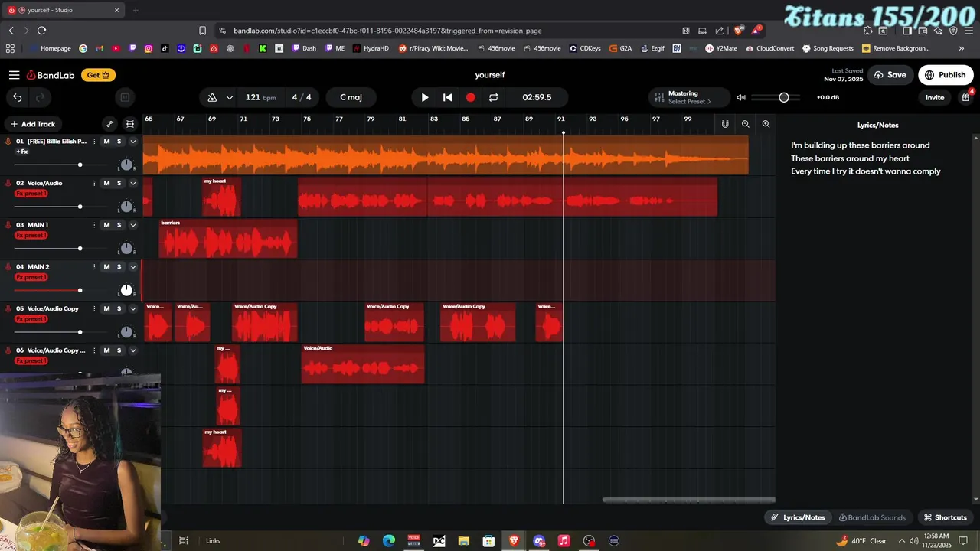Solo track 01 Billie Eilish
The height and width of the screenshot is (551, 980).
(x=119, y=142)
